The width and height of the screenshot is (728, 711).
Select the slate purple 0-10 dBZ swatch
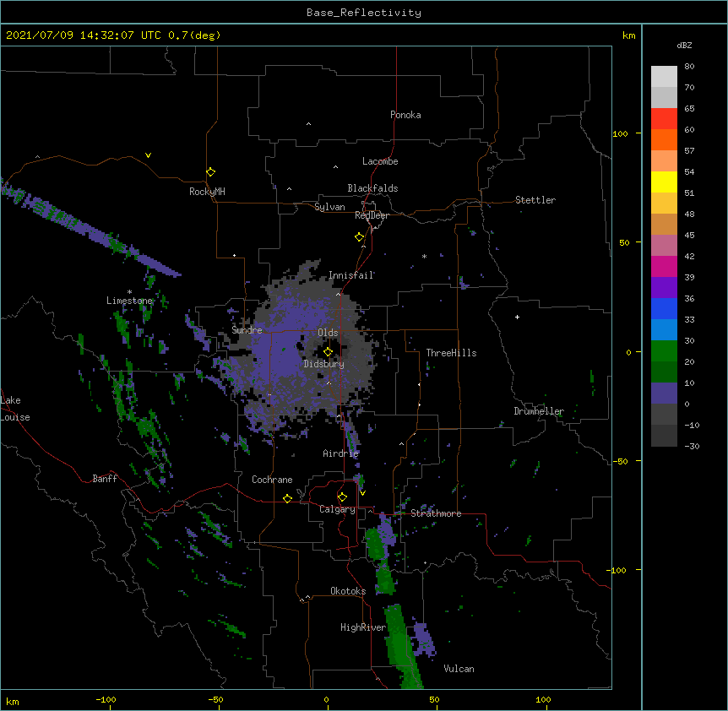[x=664, y=393]
